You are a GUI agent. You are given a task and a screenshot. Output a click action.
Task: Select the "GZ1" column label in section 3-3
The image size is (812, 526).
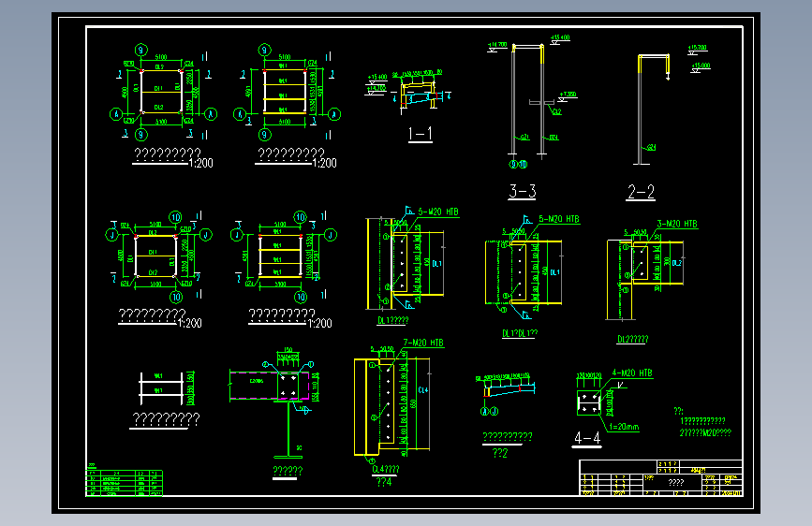click(x=524, y=138)
